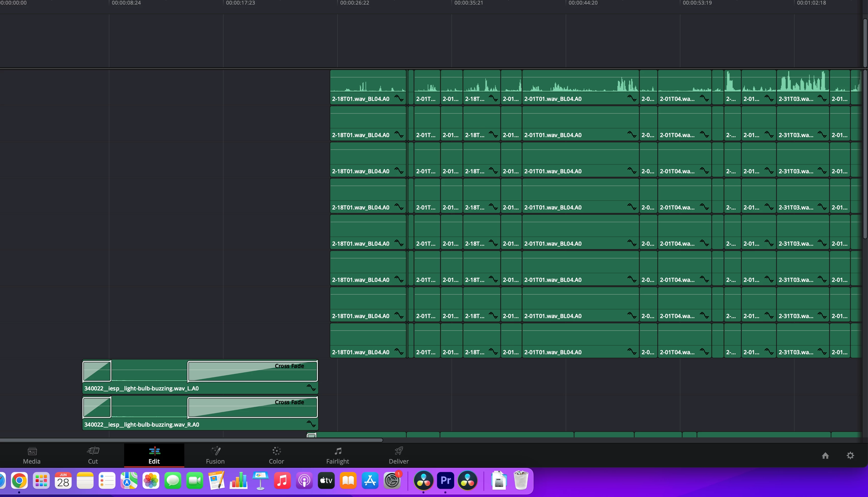Open the Fairlight page
Screen dimensions: 868x497
point(338,455)
